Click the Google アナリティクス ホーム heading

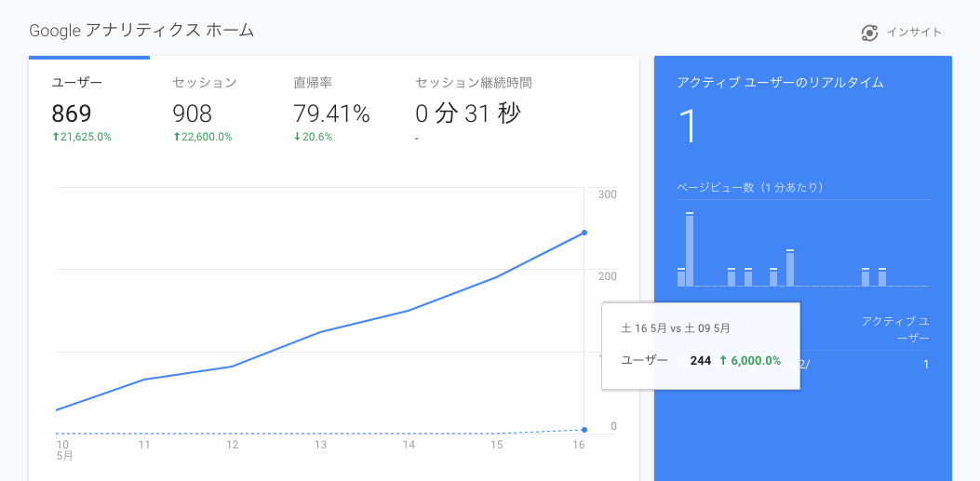(x=141, y=30)
